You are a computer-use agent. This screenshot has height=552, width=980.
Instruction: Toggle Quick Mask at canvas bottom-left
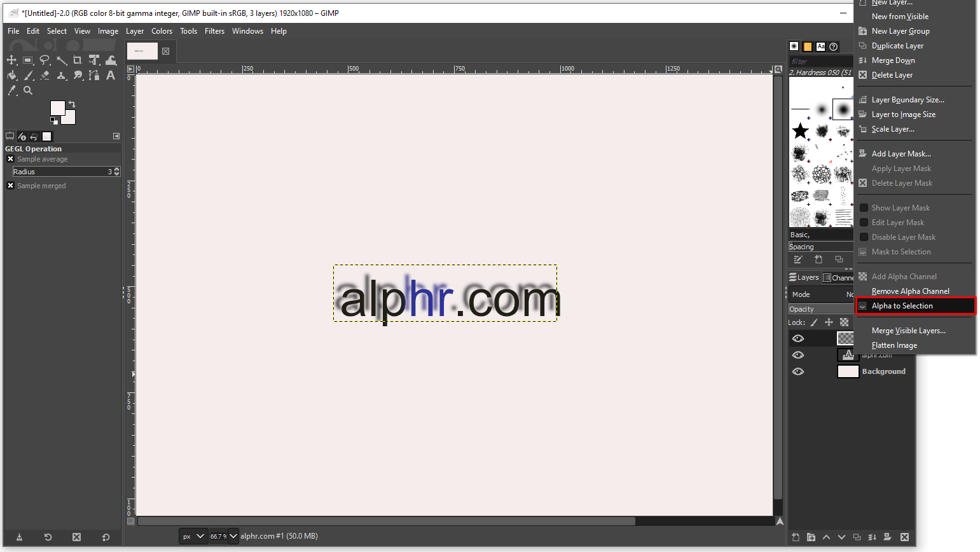[131, 521]
